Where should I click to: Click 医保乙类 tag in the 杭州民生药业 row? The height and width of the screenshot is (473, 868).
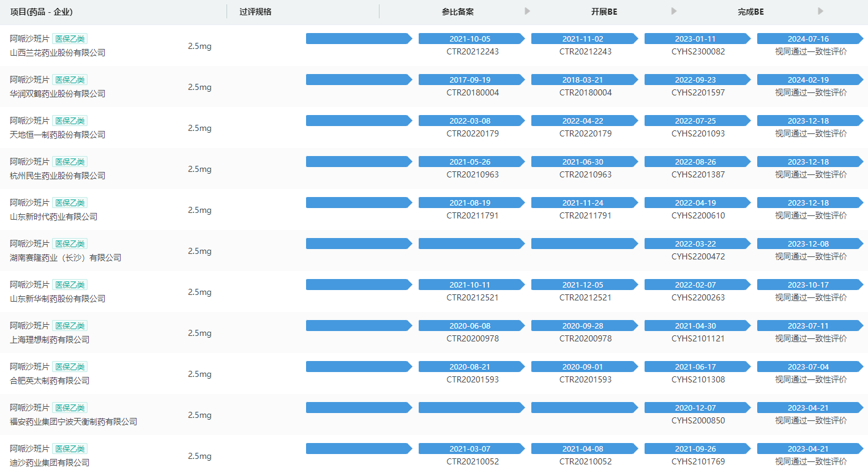coord(70,162)
